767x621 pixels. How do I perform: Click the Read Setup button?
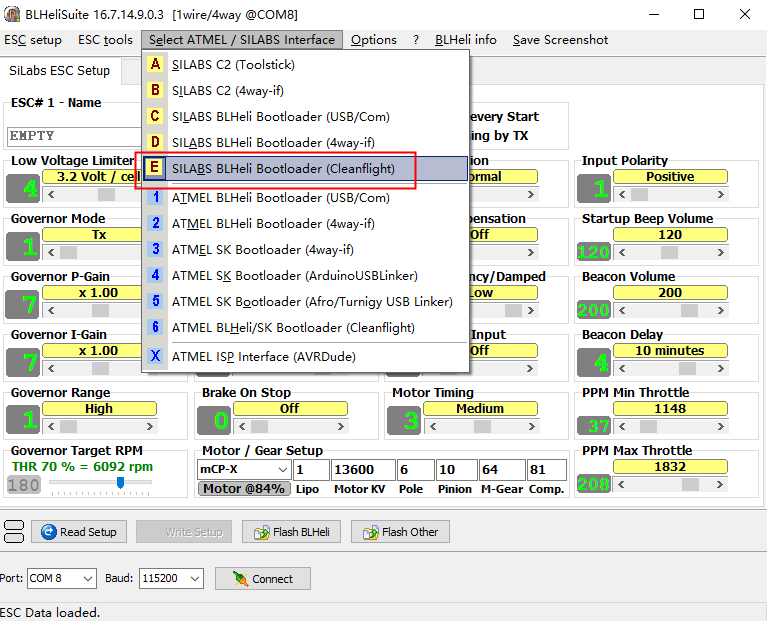coord(79,532)
